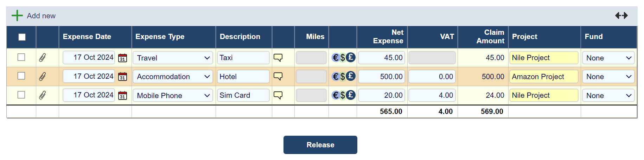
Task: Tick the checkbox for the Taxi row
Action: (21, 57)
